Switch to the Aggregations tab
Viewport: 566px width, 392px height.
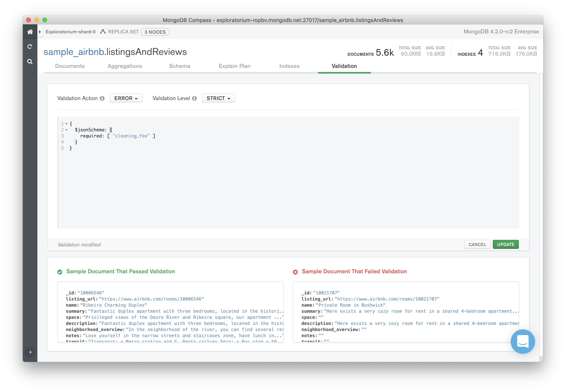[x=124, y=66]
